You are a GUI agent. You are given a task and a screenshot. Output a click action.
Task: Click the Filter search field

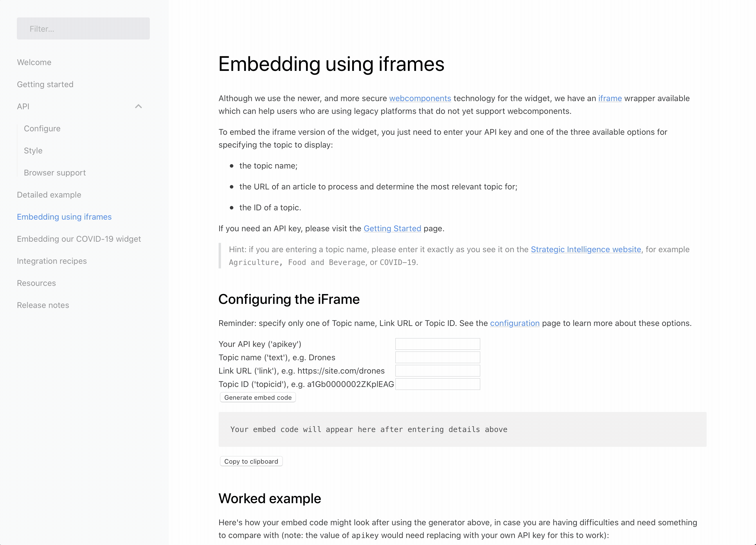tap(83, 29)
